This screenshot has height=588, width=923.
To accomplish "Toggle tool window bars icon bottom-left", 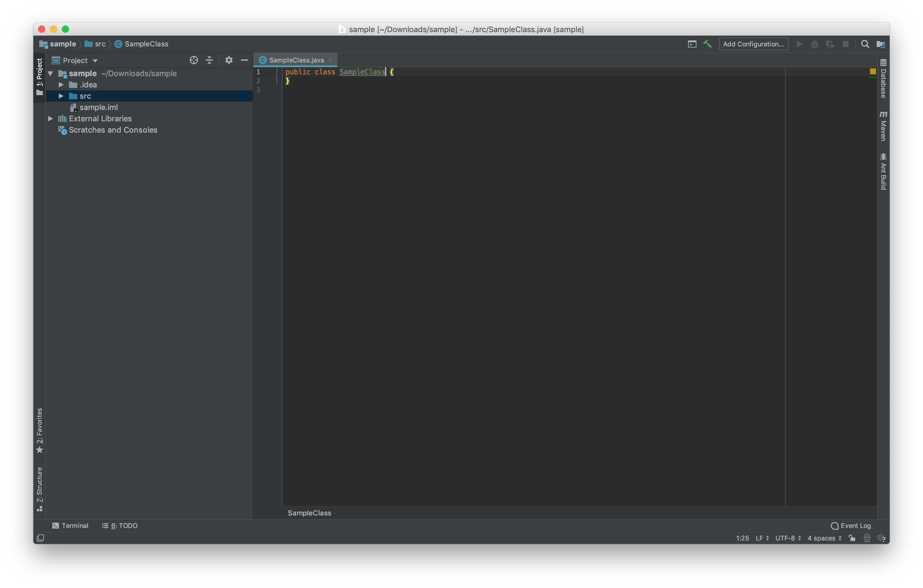I will pos(40,538).
